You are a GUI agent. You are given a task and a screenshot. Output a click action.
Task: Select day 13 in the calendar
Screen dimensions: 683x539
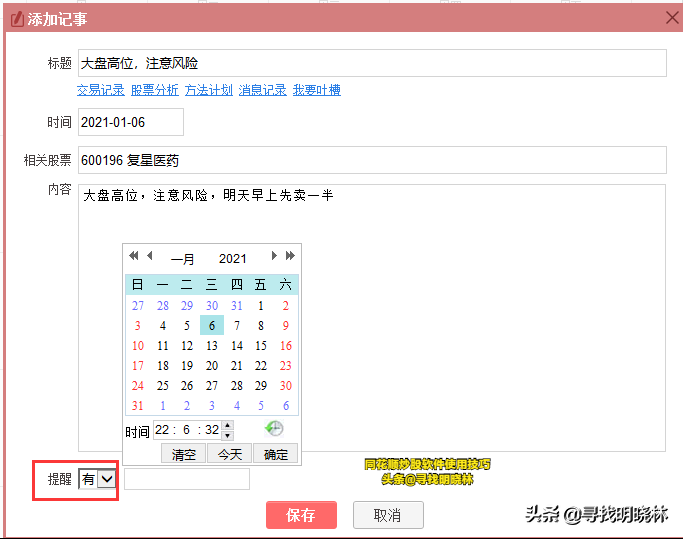point(212,346)
